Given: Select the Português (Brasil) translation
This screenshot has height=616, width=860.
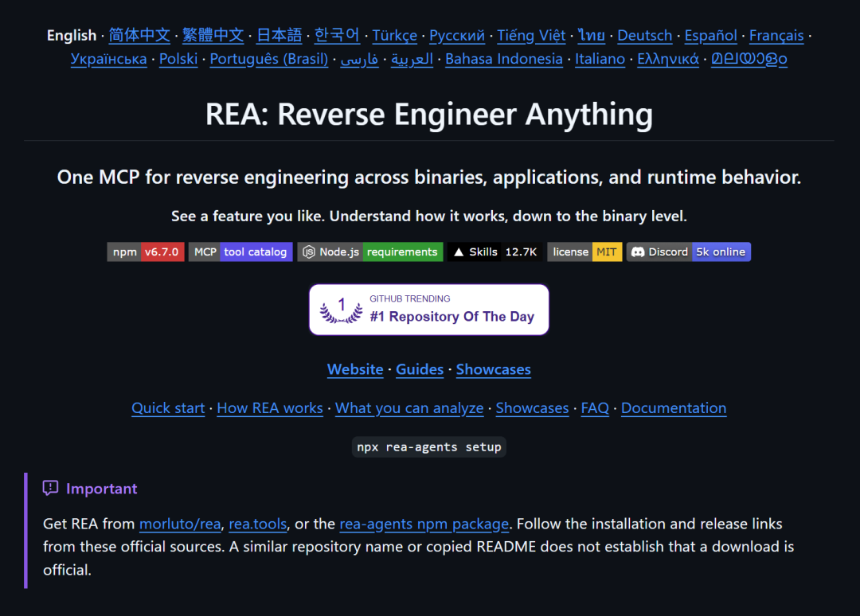Looking at the screenshot, I should (269, 59).
